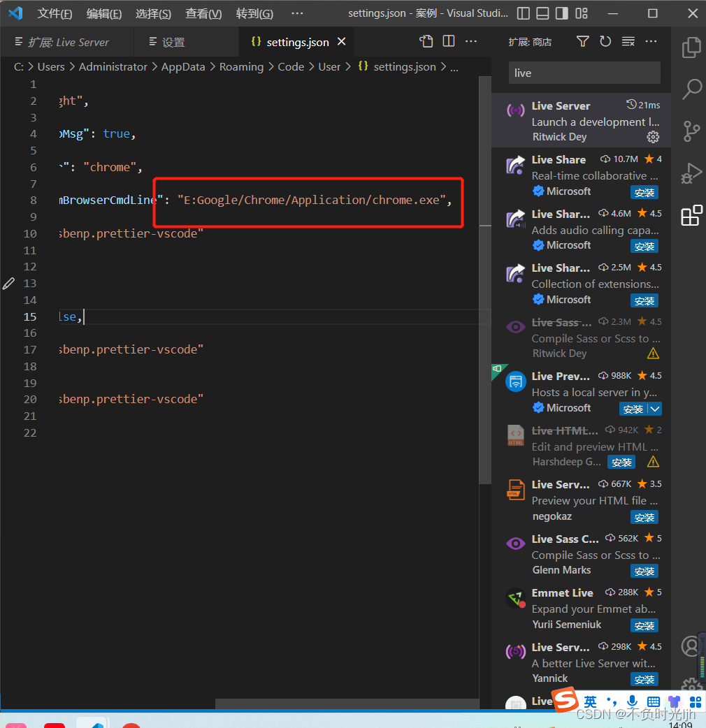706x728 pixels.
Task: Install Live Share extension with 安装 button
Action: (x=644, y=193)
